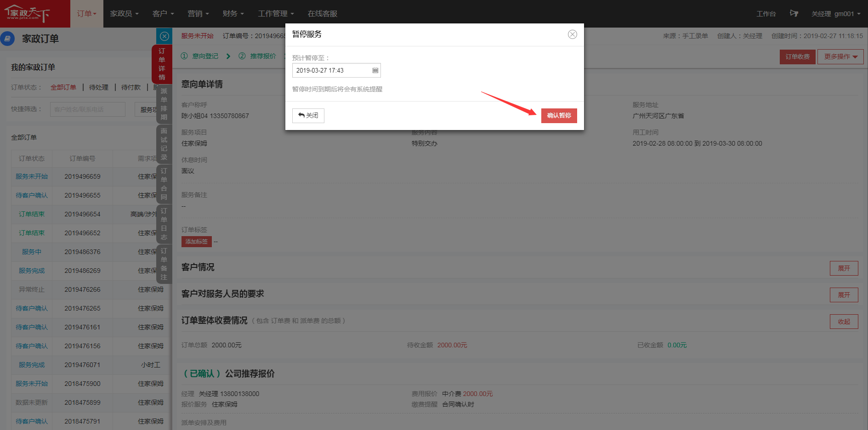Open the 营销 dropdown menu
Image resolution: width=868 pixels, height=430 pixels.
198,14
